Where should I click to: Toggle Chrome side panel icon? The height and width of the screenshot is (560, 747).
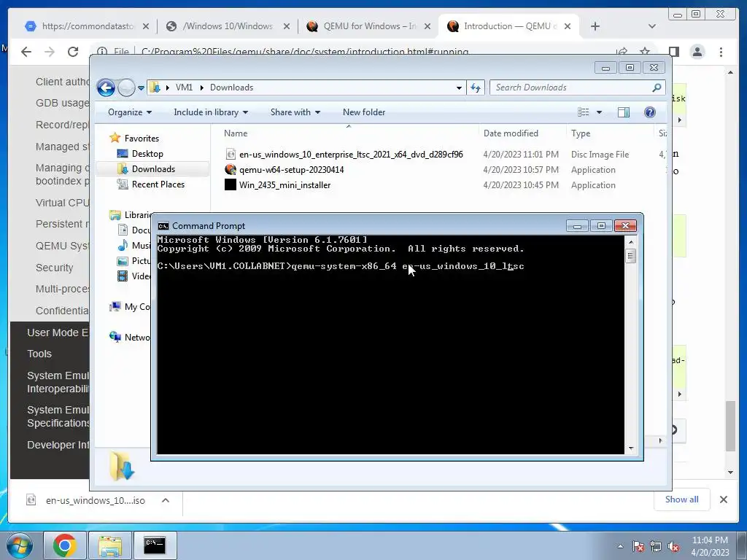[x=673, y=52]
